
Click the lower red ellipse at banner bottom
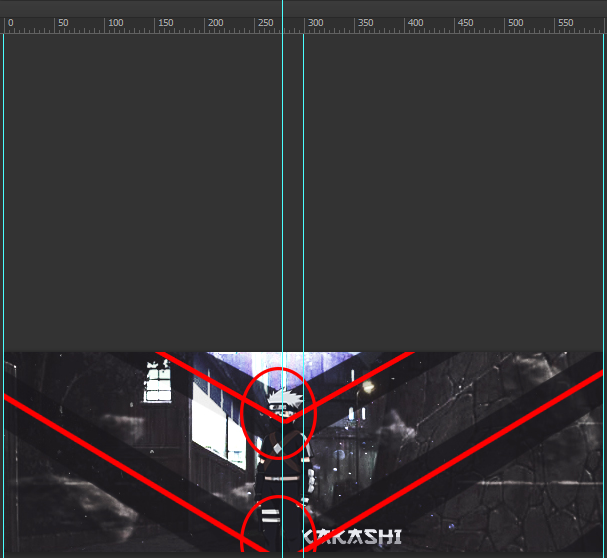point(278,524)
